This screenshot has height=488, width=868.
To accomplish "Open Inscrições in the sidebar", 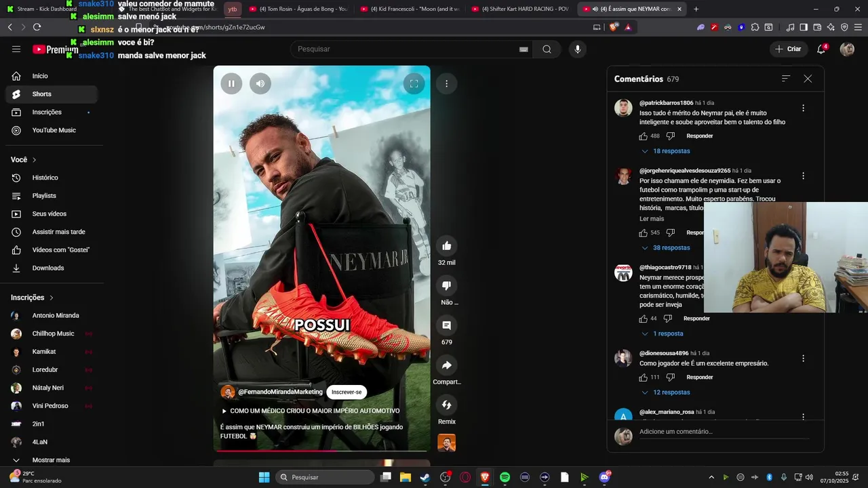I will coord(51,112).
